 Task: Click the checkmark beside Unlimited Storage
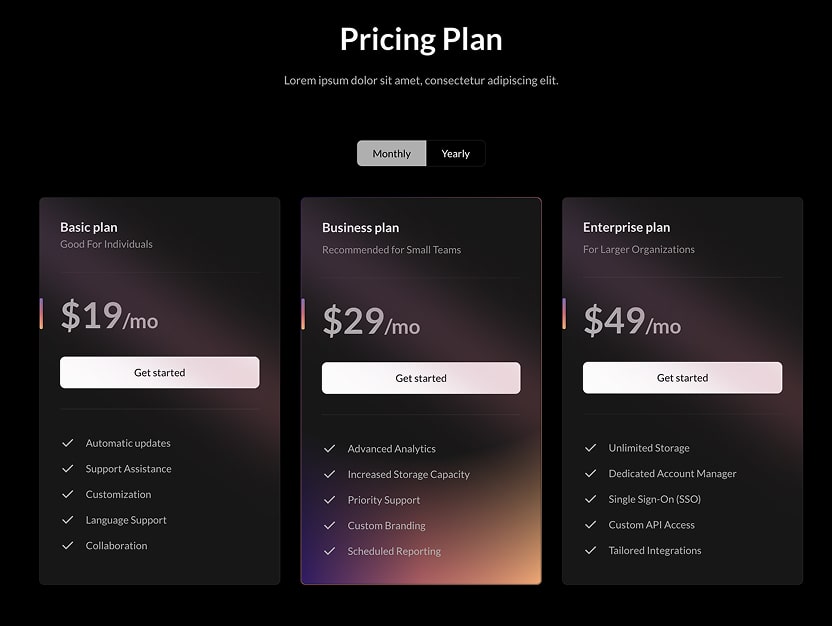pos(590,448)
